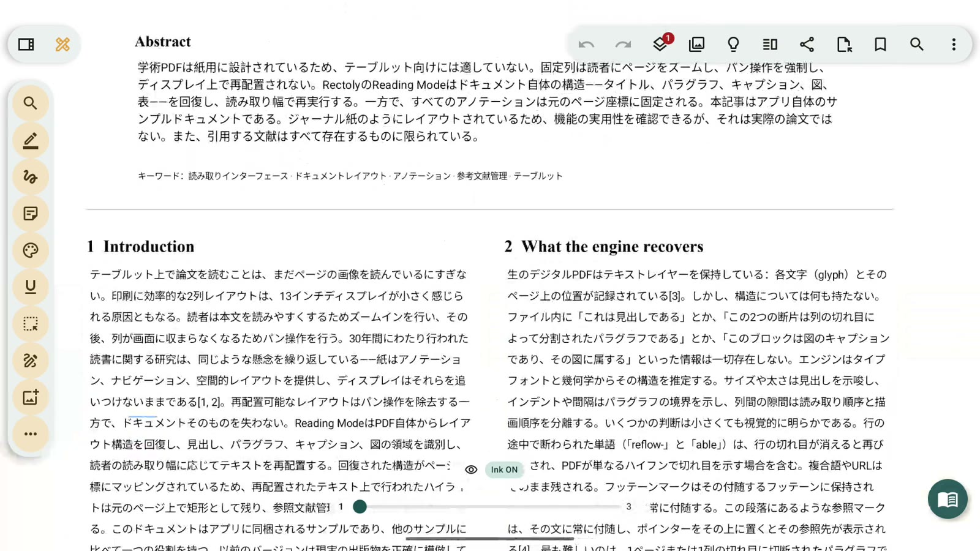Undo the last action
Image resolution: width=980 pixels, height=551 pixels.
click(x=586, y=44)
